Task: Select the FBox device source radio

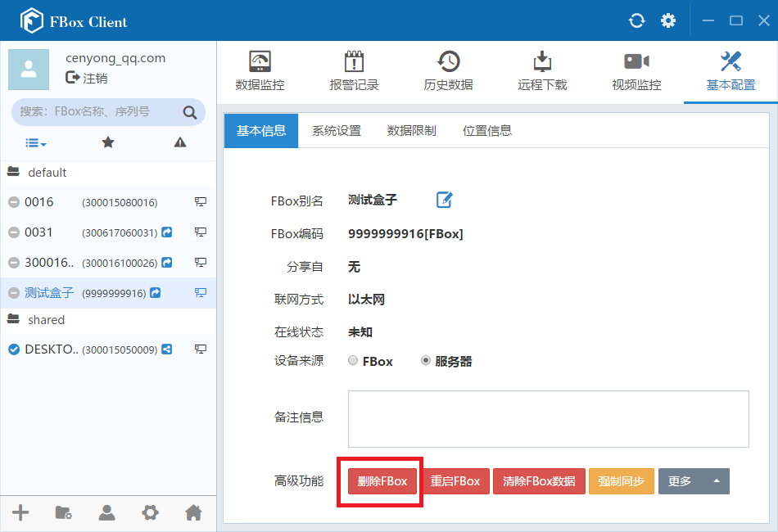Action: (353, 360)
